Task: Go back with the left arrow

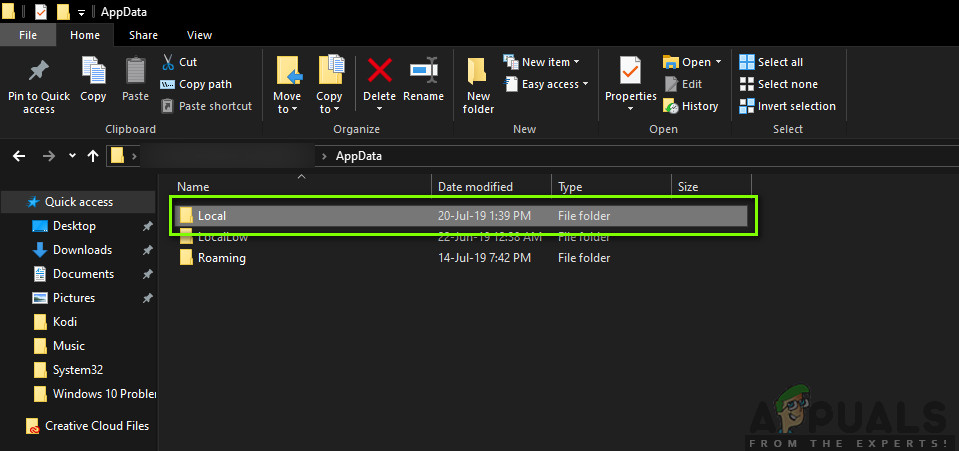Action: [19, 156]
